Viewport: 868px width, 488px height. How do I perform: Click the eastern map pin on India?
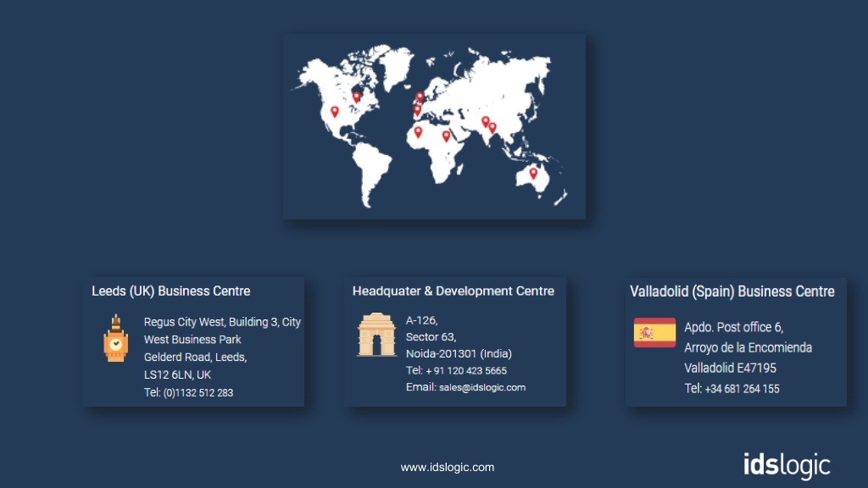492,129
